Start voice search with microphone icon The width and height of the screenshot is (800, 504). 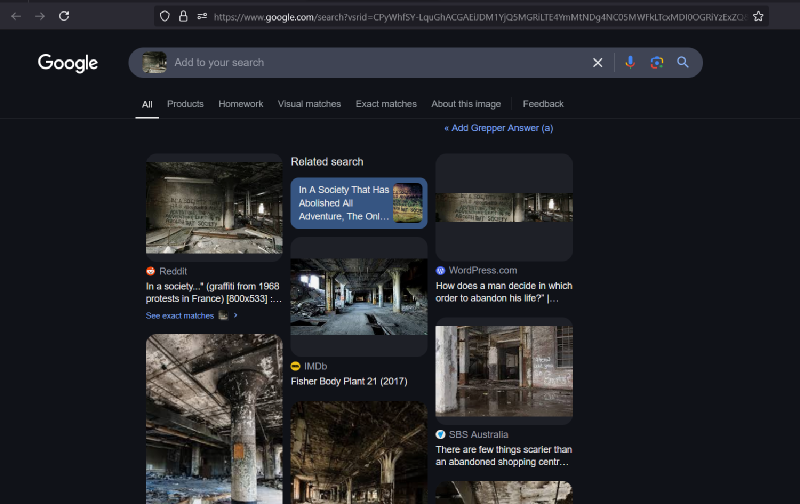(x=630, y=62)
